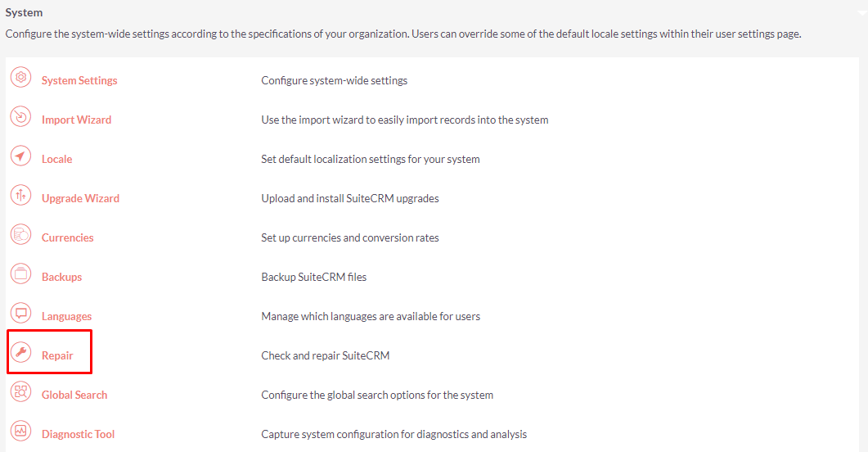Collapse the System section arrow

(862, 12)
